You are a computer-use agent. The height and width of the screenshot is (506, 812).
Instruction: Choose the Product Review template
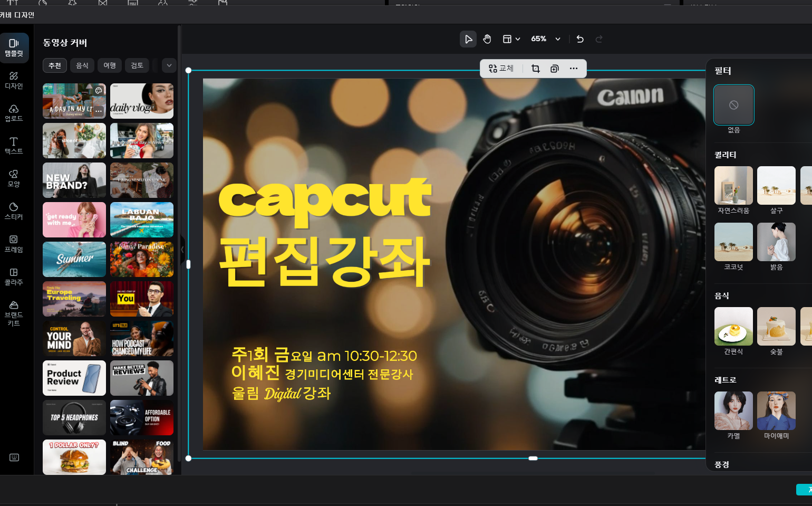tap(74, 378)
